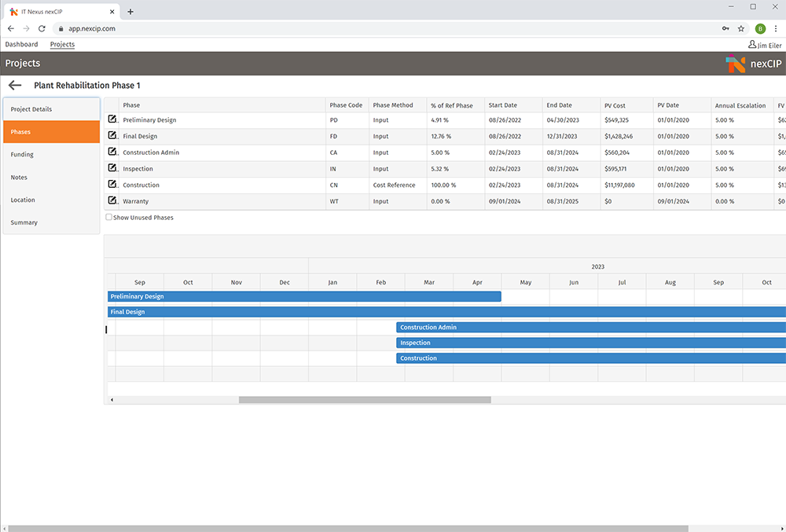The image size is (786, 532).
Task: Edit the Final Design phase row
Action: pyautogui.click(x=112, y=135)
